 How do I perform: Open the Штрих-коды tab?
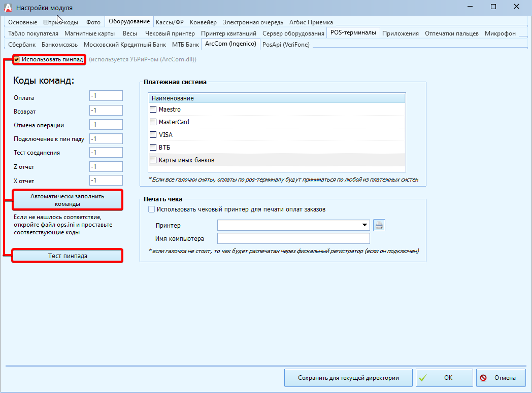point(61,22)
